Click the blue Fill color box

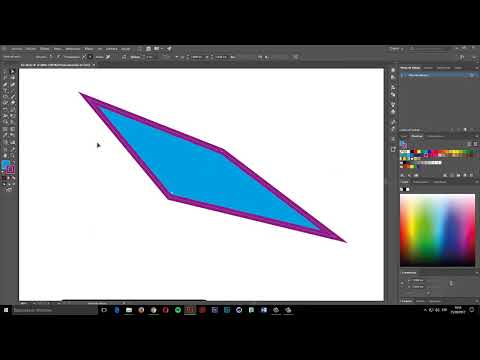[5, 165]
